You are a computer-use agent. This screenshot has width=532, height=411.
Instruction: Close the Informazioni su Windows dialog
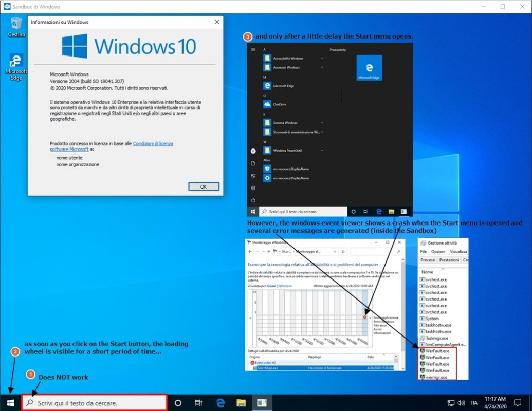click(217, 22)
